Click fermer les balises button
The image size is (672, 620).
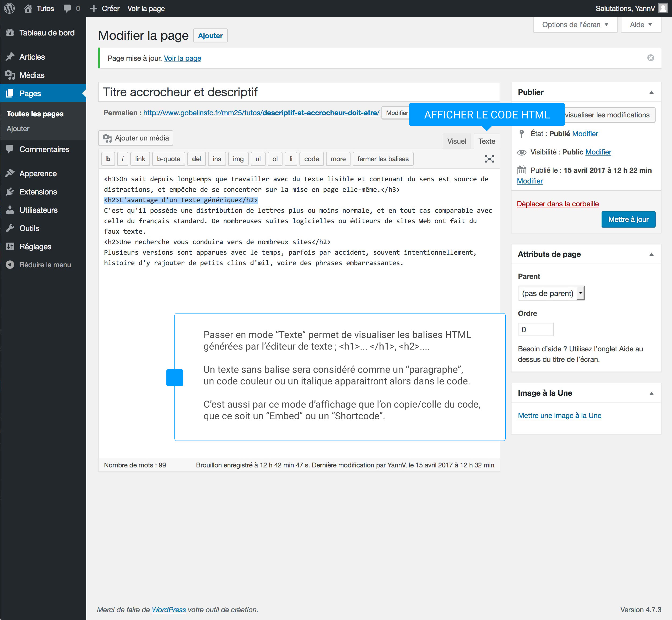coord(383,159)
